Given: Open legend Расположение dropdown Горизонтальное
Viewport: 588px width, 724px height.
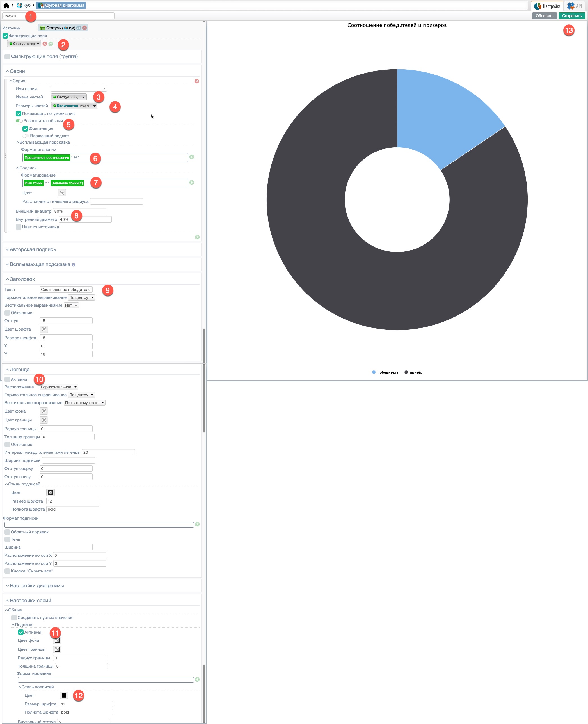Looking at the screenshot, I should point(59,387).
